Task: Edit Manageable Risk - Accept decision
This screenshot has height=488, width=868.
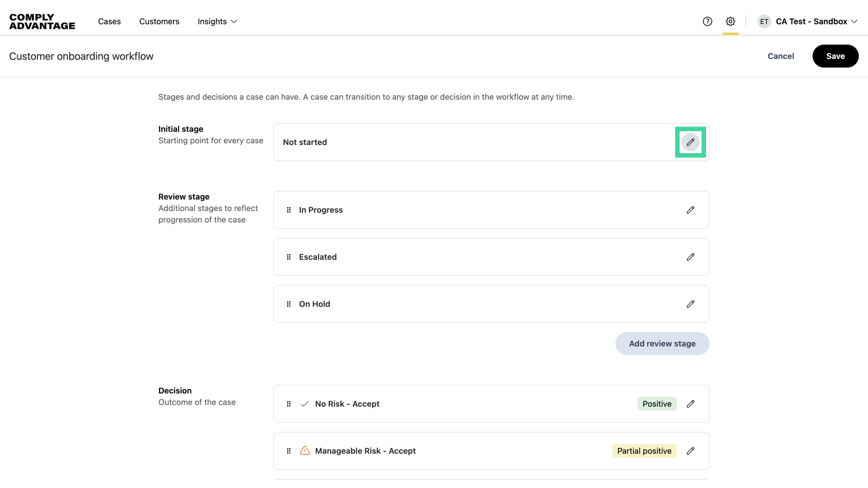Action: coord(690,451)
